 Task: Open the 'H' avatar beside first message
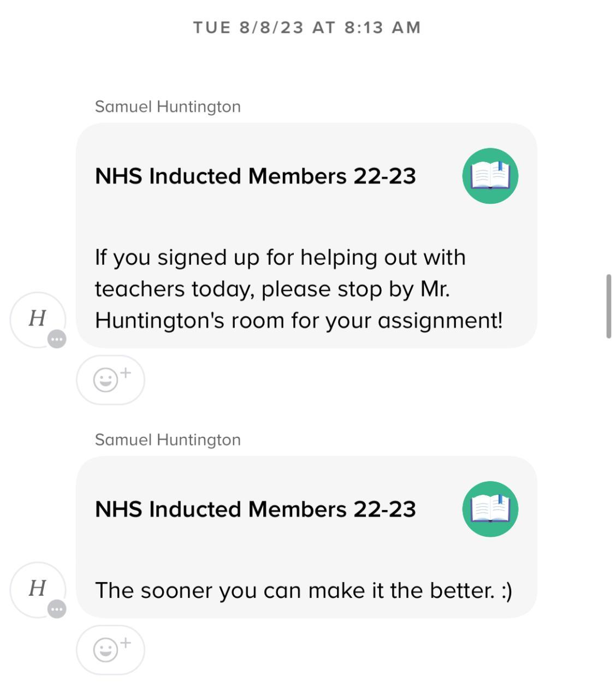(37, 319)
